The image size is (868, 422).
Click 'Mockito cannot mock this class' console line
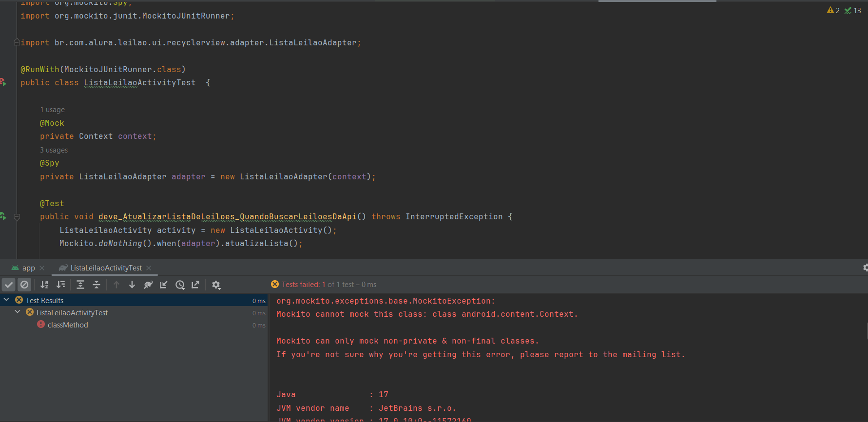tap(427, 314)
